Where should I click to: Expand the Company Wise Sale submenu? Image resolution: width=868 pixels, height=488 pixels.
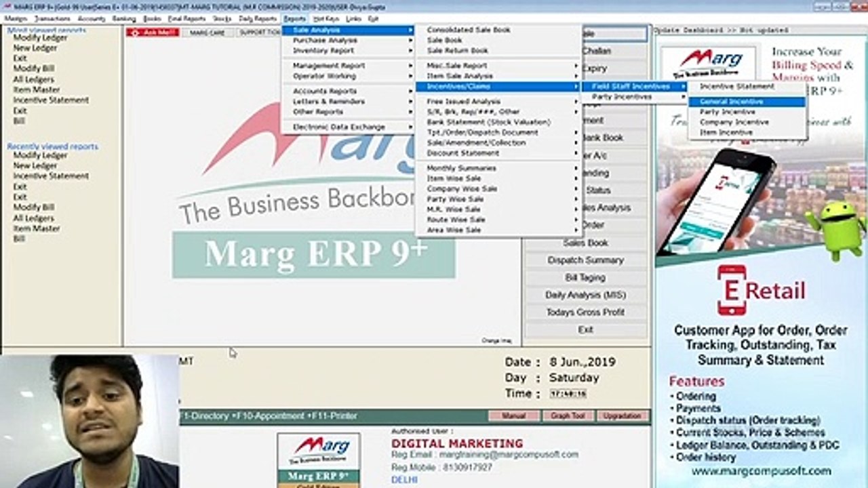[498, 189]
